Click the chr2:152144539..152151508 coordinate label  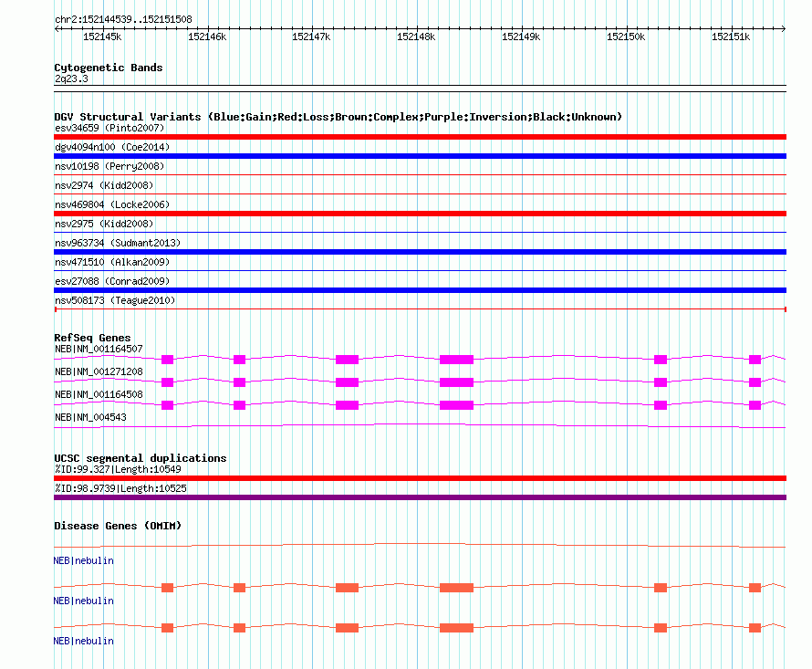pyautogui.click(x=123, y=19)
